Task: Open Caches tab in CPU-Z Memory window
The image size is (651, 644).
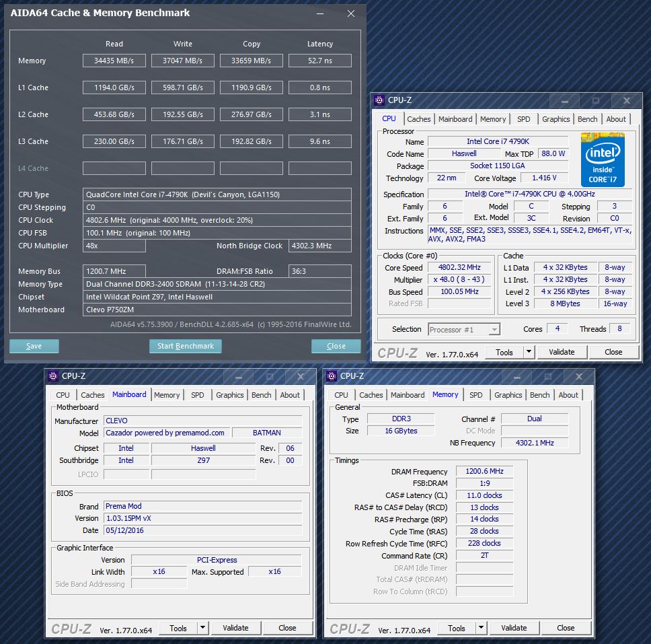Action: 371,395
